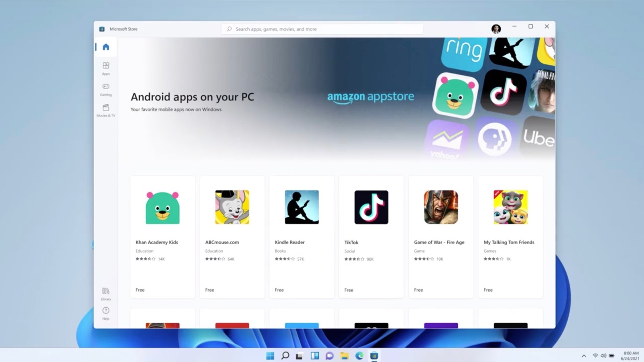Click the Microsoft Store title bar icon

click(x=102, y=29)
